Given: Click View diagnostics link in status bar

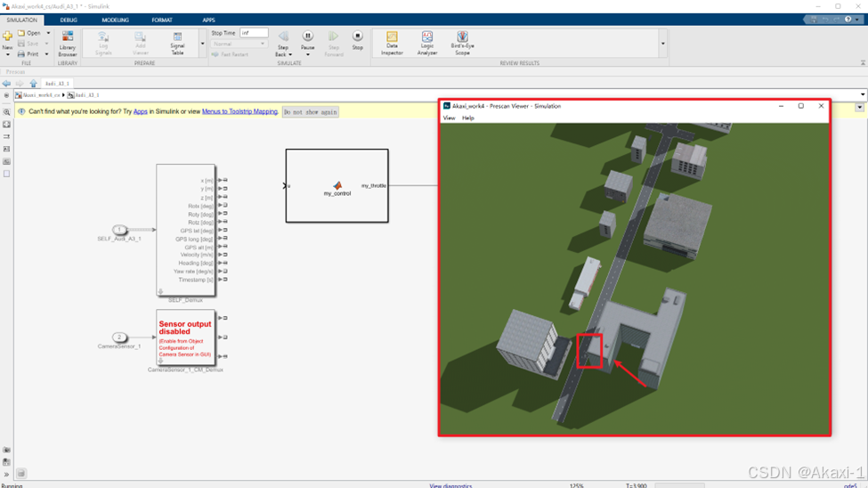Looking at the screenshot, I should click(x=450, y=485).
